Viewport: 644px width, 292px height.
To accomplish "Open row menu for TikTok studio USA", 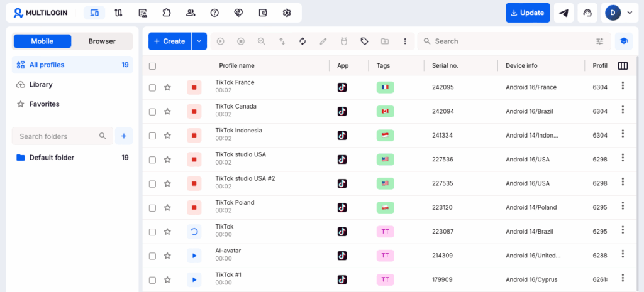I will click(x=623, y=158).
